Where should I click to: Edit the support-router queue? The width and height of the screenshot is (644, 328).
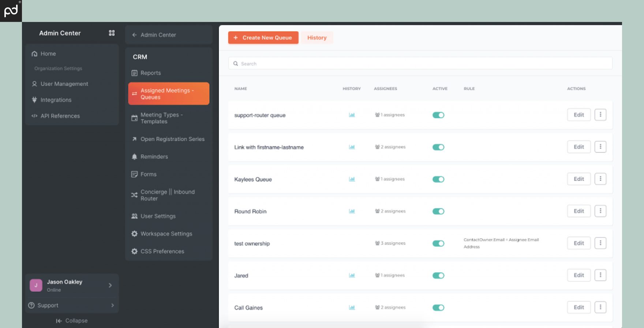(x=579, y=115)
